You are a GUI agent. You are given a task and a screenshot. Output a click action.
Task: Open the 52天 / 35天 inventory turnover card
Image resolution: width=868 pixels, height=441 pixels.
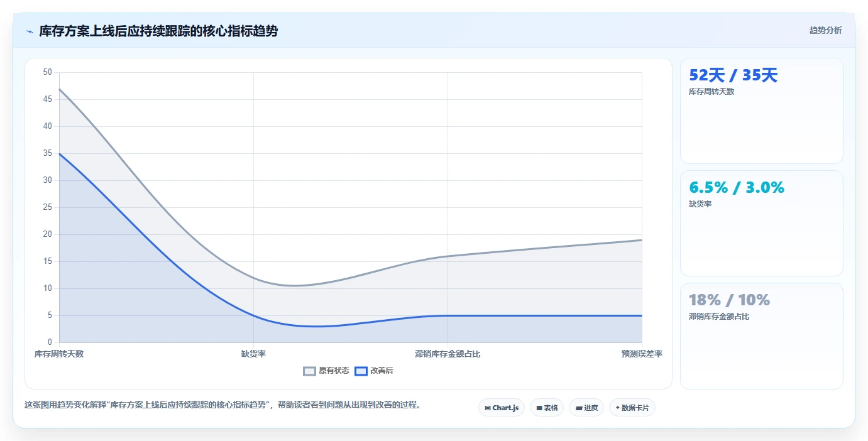(762, 111)
